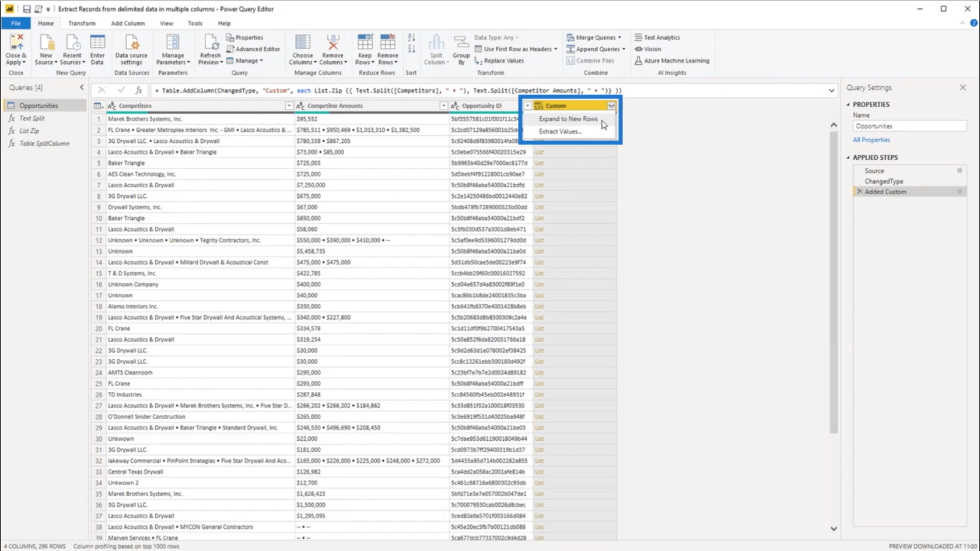Open the Source step settings gear
This screenshot has height=551, width=980.
pyautogui.click(x=960, y=170)
